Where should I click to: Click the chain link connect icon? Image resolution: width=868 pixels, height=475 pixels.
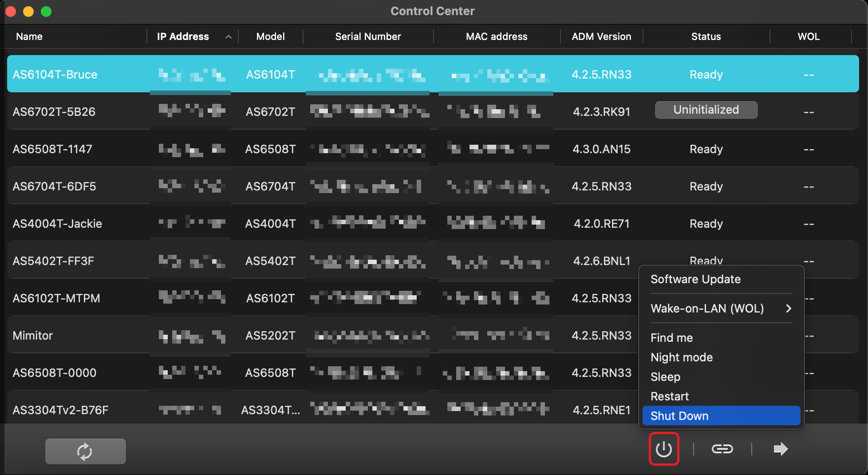pyautogui.click(x=722, y=449)
